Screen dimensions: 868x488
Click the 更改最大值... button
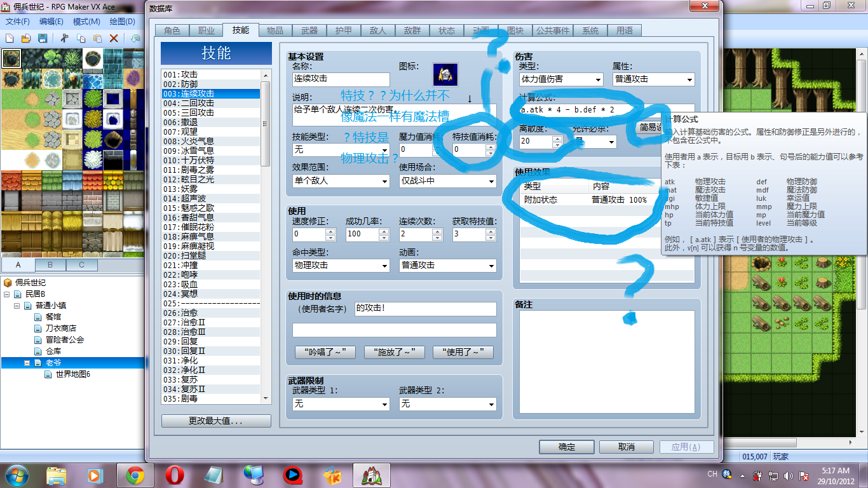pyautogui.click(x=216, y=421)
